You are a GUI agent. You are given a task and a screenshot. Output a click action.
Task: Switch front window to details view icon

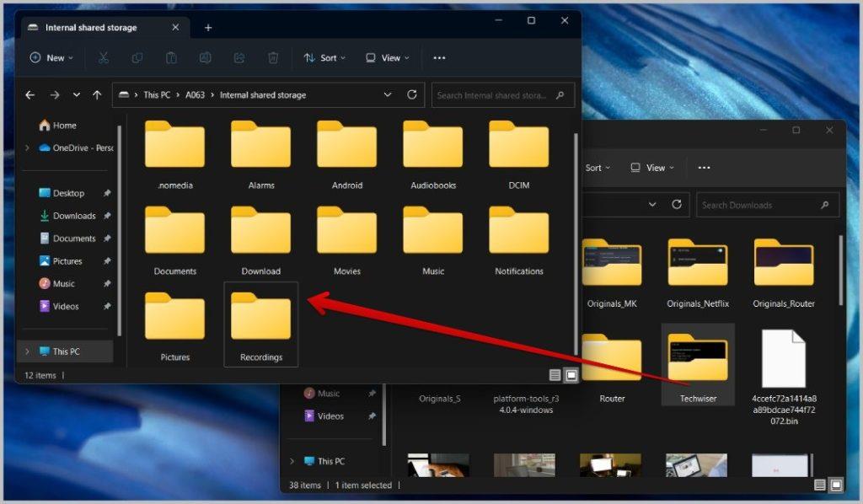(x=555, y=375)
